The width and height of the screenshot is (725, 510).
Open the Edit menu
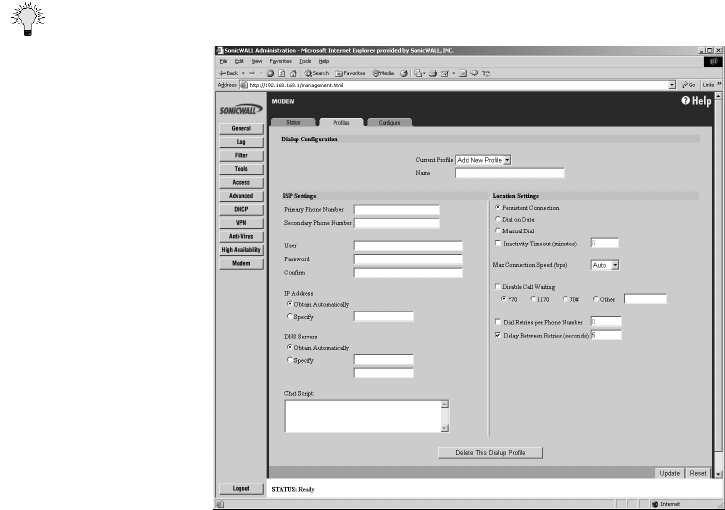tap(239, 61)
